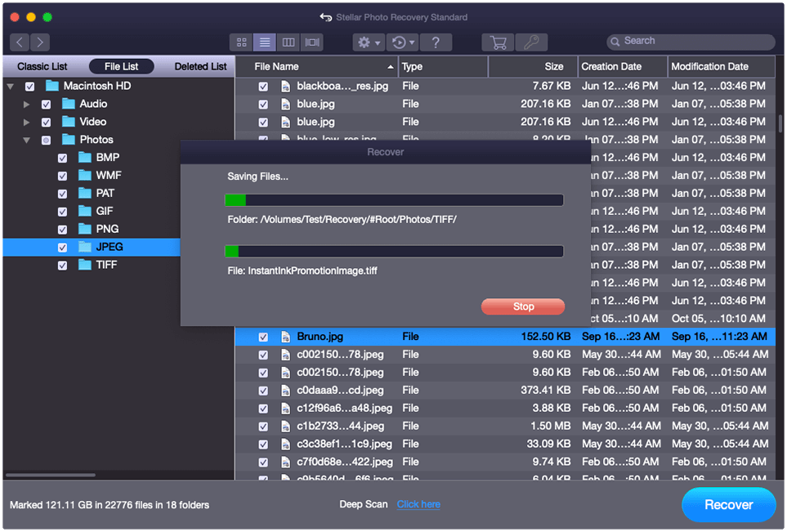Select the list view icon
The height and width of the screenshot is (532, 787).
pos(265,42)
